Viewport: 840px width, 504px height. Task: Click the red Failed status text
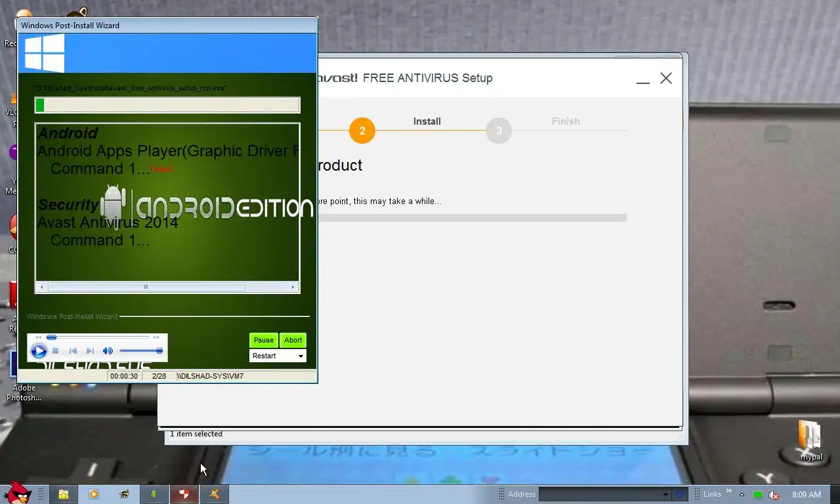pyautogui.click(x=161, y=169)
